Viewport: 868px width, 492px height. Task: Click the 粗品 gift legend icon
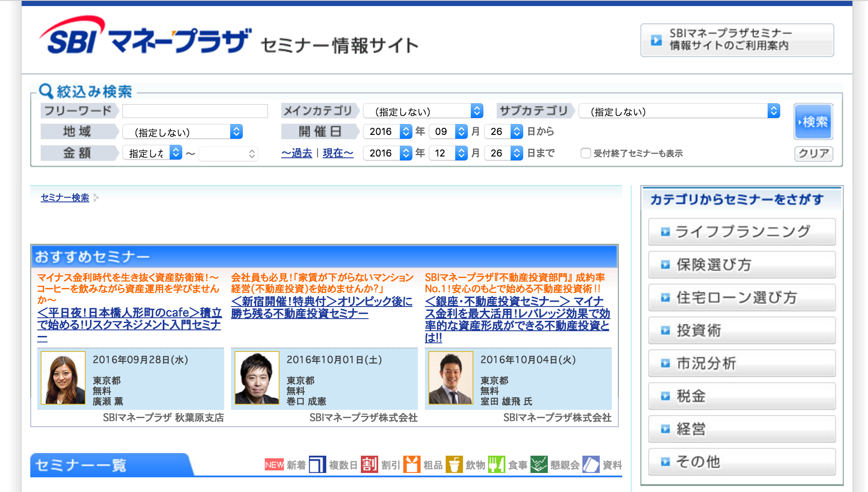point(411,465)
